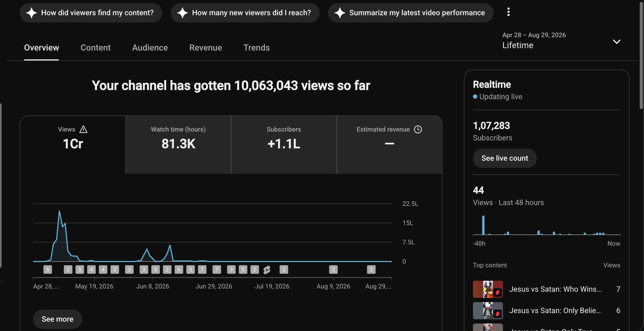The image size is (644, 331).
Task: Click the See more button below the chart
Action: click(57, 319)
